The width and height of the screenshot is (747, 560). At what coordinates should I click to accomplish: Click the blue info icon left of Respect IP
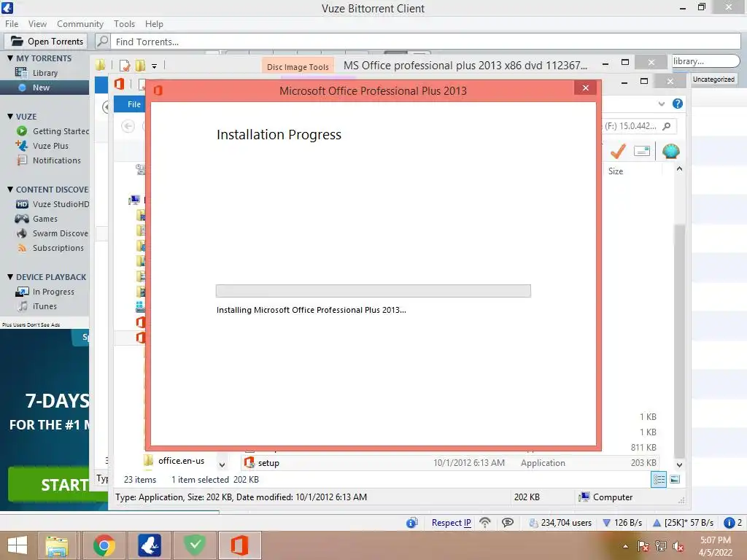412,522
